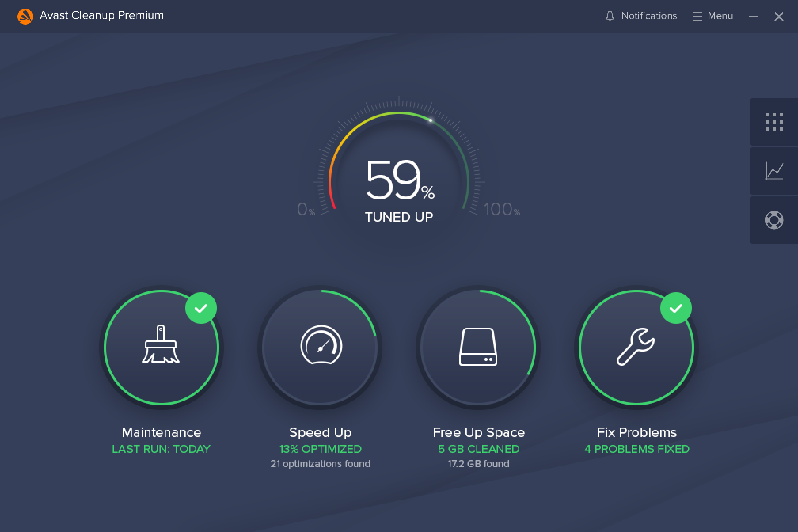Click '17.2 GB found' text
The width and height of the screenshot is (798, 532).
(479, 464)
